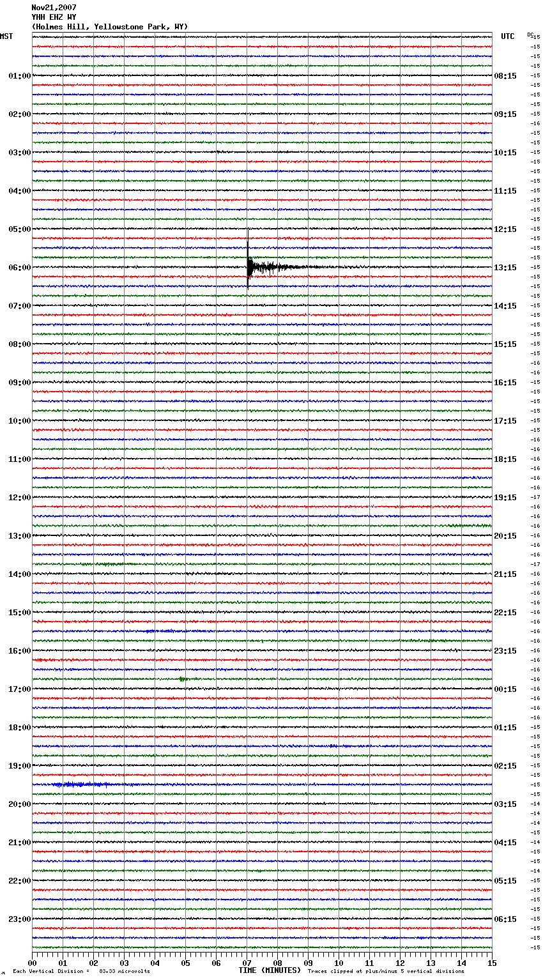Click the 11:15 UTC time label
This screenshot has width=543, height=980.
coord(505,191)
